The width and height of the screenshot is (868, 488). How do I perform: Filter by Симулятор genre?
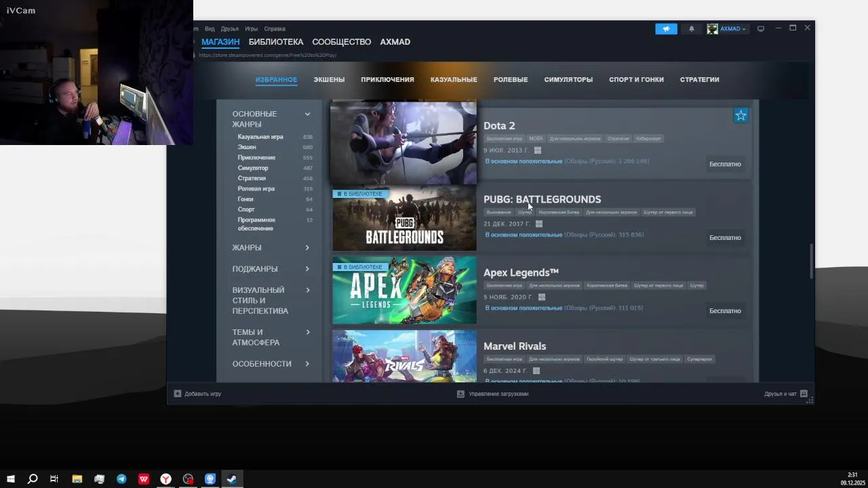coord(253,168)
